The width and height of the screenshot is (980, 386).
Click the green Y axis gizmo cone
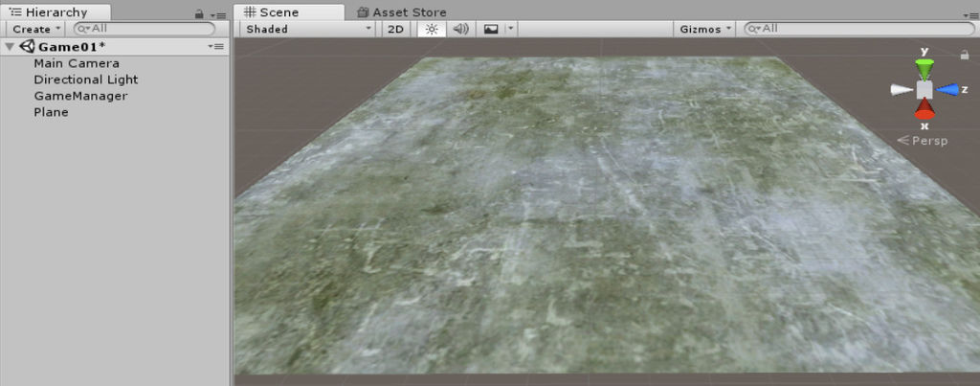[924, 68]
